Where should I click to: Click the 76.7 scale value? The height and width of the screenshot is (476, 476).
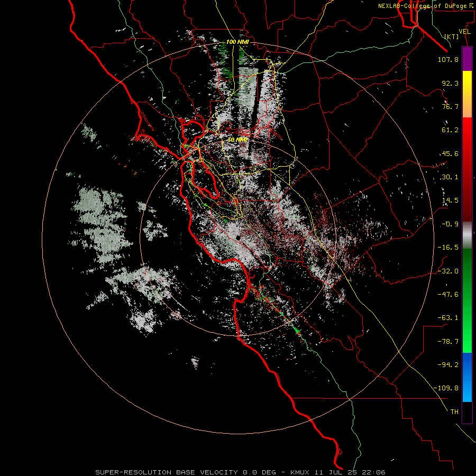click(450, 106)
